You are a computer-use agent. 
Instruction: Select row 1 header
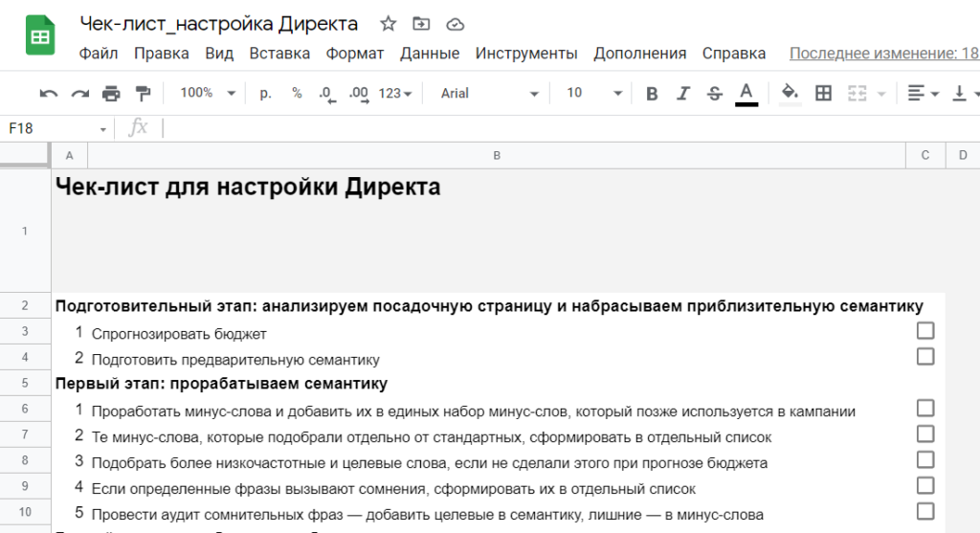click(25, 232)
